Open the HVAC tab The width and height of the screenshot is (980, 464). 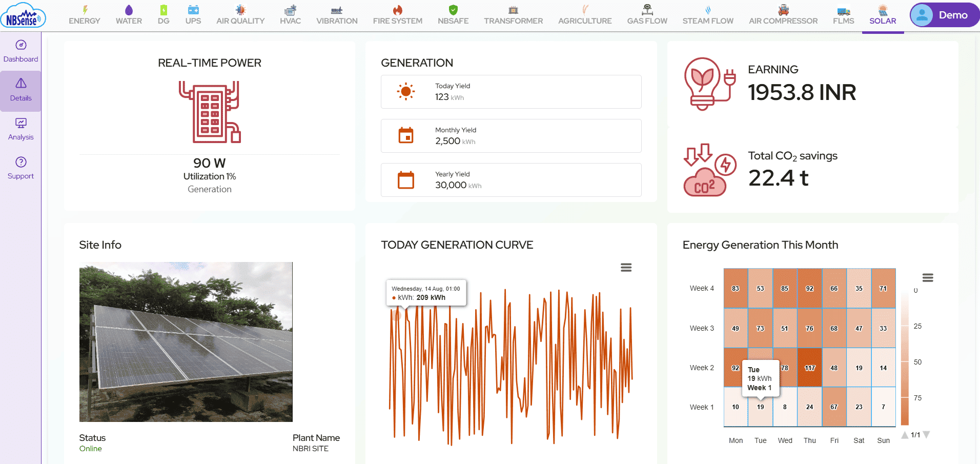pos(290,15)
